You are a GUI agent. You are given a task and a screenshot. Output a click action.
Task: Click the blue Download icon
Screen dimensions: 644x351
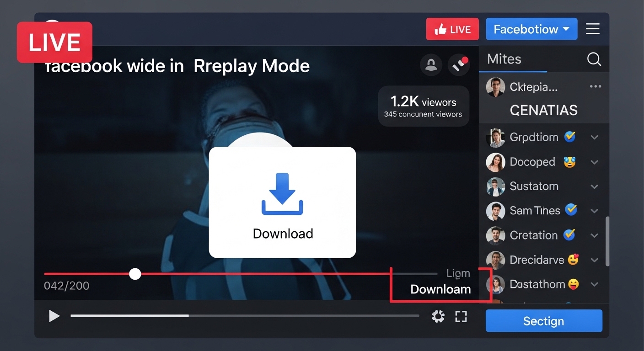pyautogui.click(x=282, y=194)
